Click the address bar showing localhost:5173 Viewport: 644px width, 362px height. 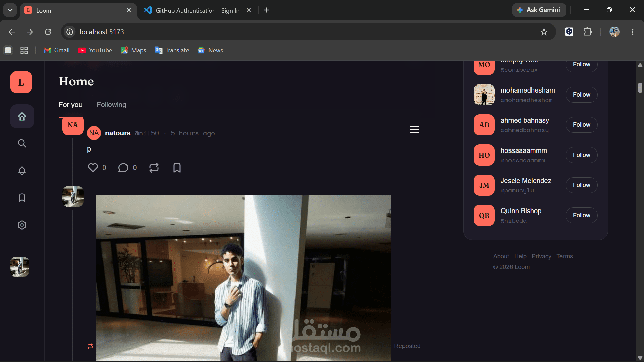tap(309, 32)
